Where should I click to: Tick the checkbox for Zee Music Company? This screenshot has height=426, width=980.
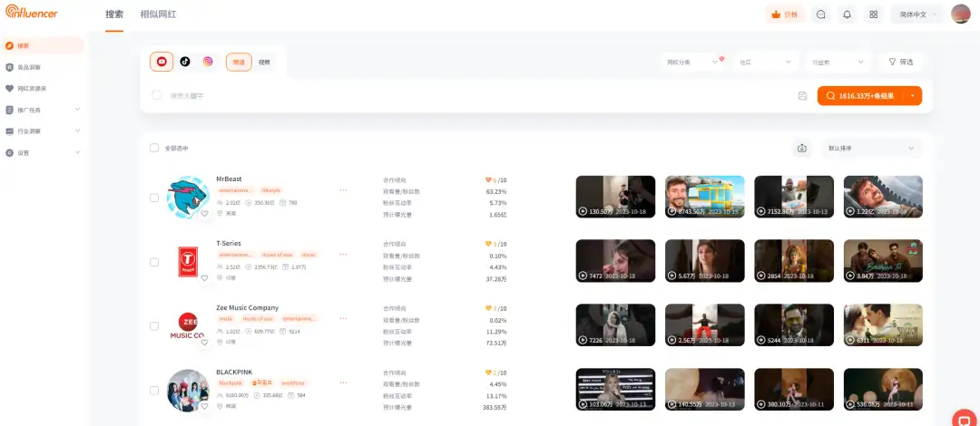click(x=154, y=326)
